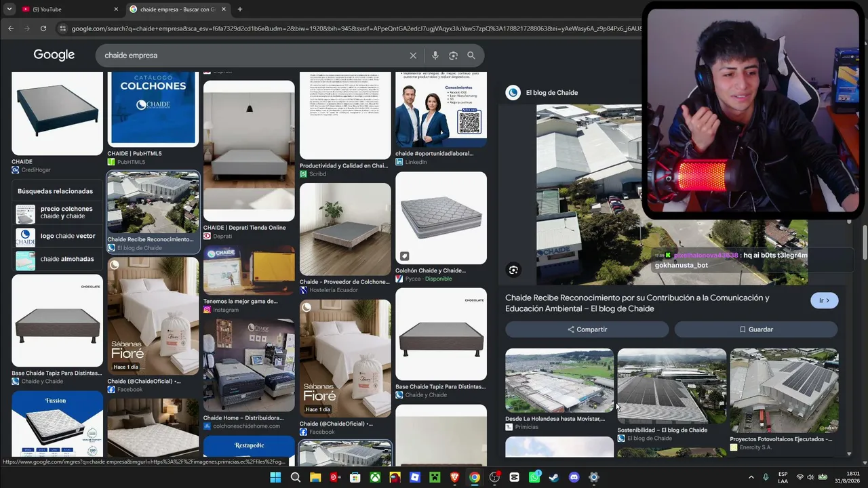Switch to Google Chrome on taskbar
The height and width of the screenshot is (488, 868).
point(475,477)
